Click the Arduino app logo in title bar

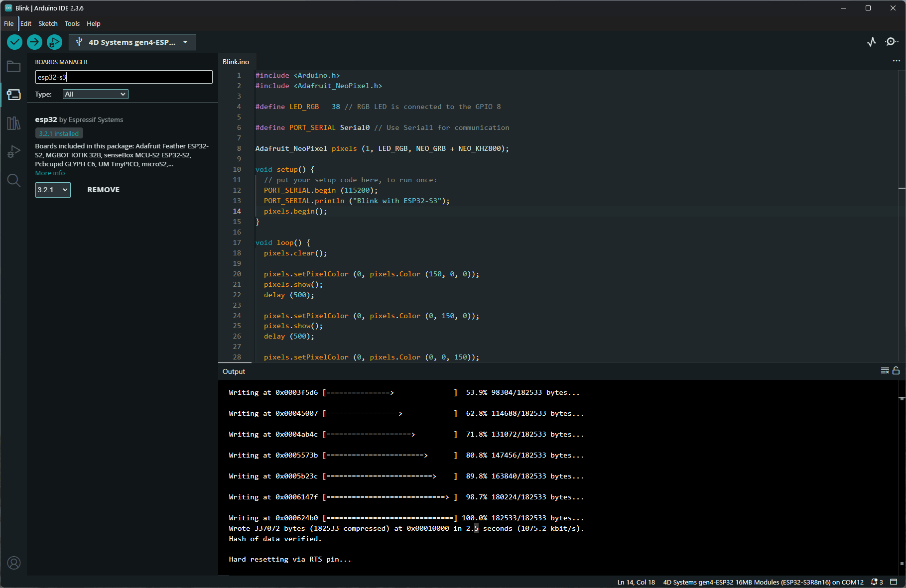click(x=8, y=8)
